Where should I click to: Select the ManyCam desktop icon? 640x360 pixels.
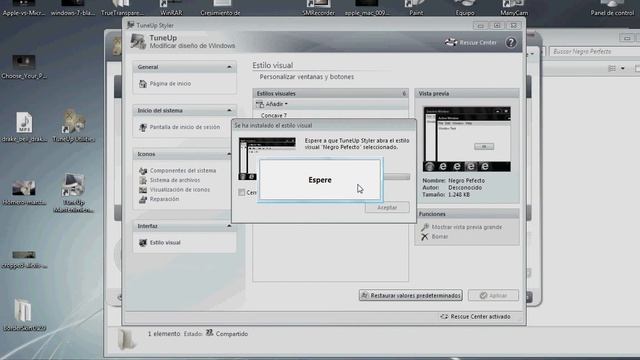pos(514,8)
